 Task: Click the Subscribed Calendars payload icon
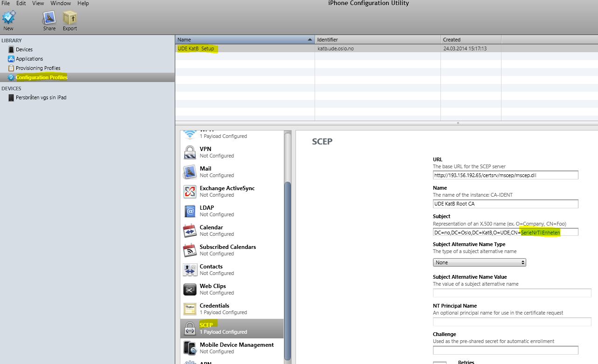coord(190,250)
